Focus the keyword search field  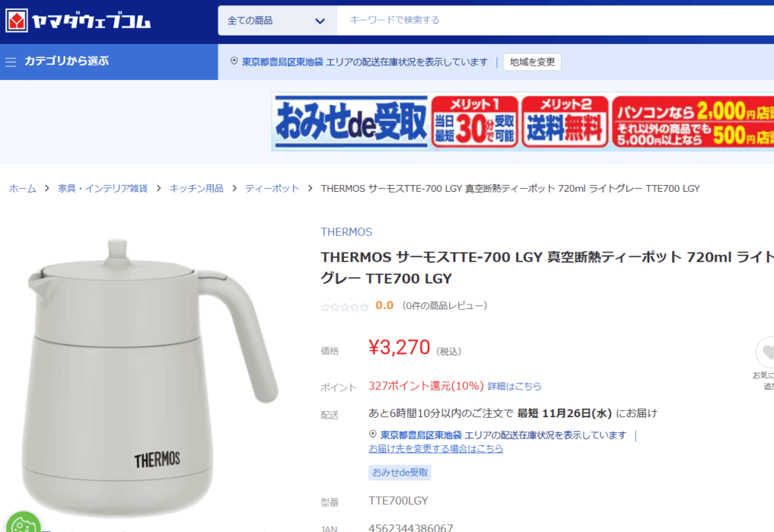[x=556, y=20]
